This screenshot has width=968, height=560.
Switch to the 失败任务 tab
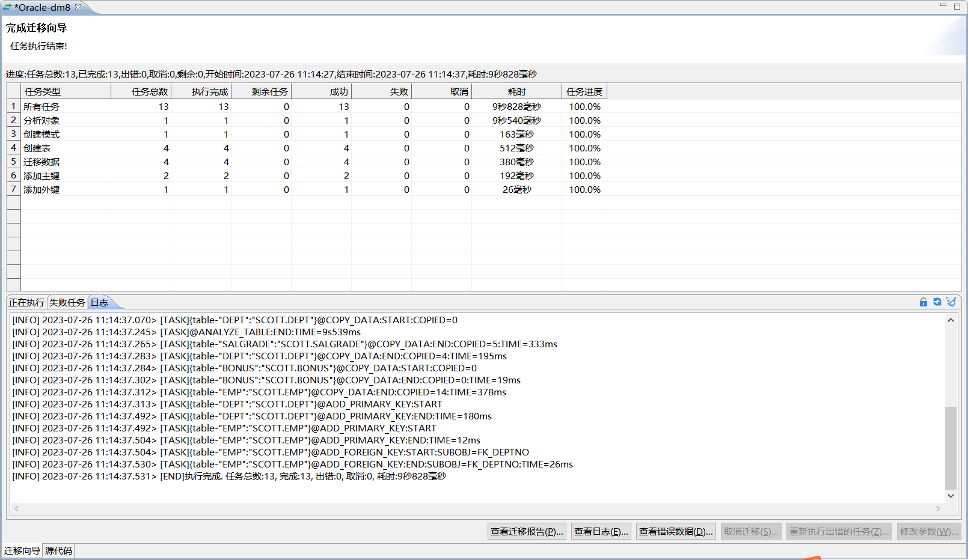tap(67, 302)
